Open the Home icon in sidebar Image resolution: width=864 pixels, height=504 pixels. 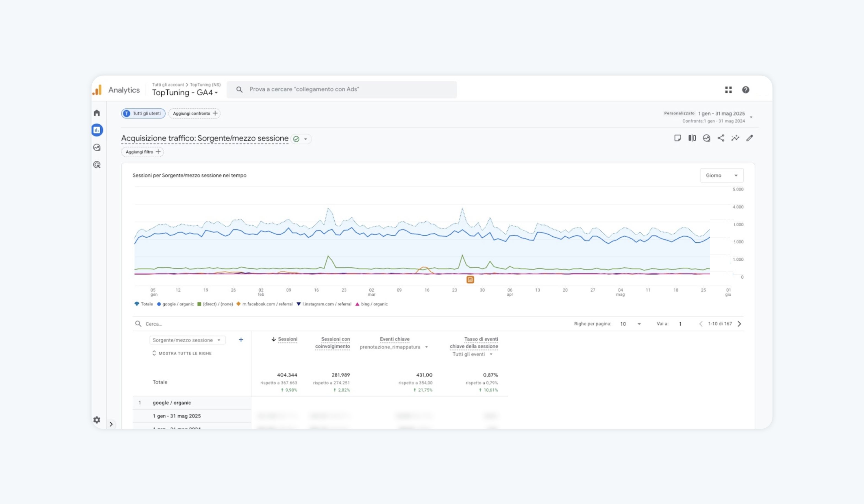tap(97, 113)
